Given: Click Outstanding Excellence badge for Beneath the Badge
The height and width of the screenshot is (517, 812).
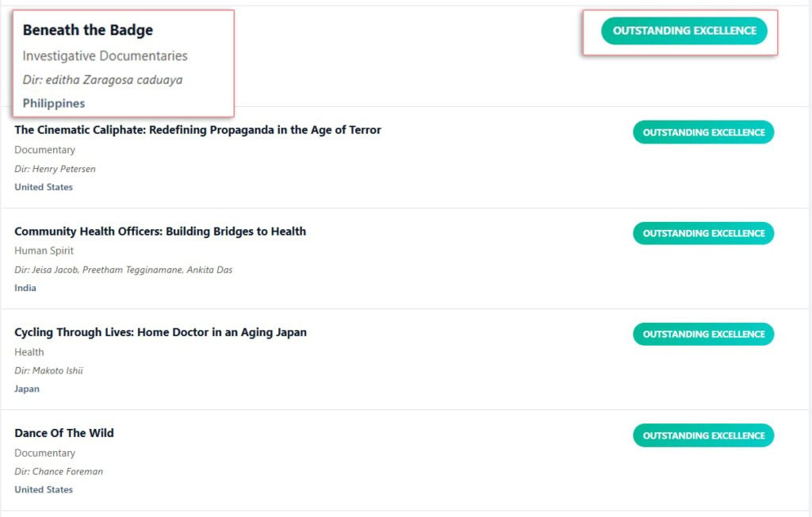Looking at the screenshot, I should (x=684, y=31).
